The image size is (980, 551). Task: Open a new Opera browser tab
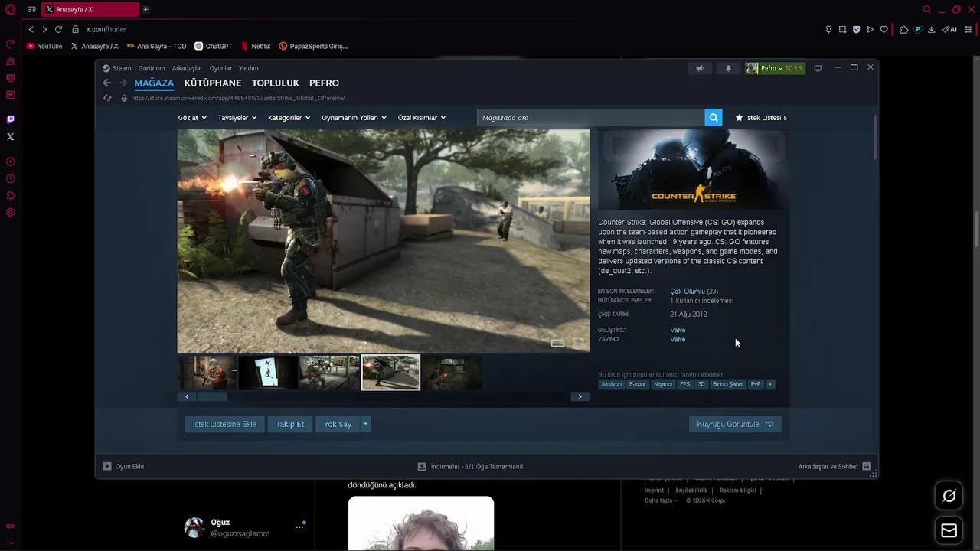145,10
